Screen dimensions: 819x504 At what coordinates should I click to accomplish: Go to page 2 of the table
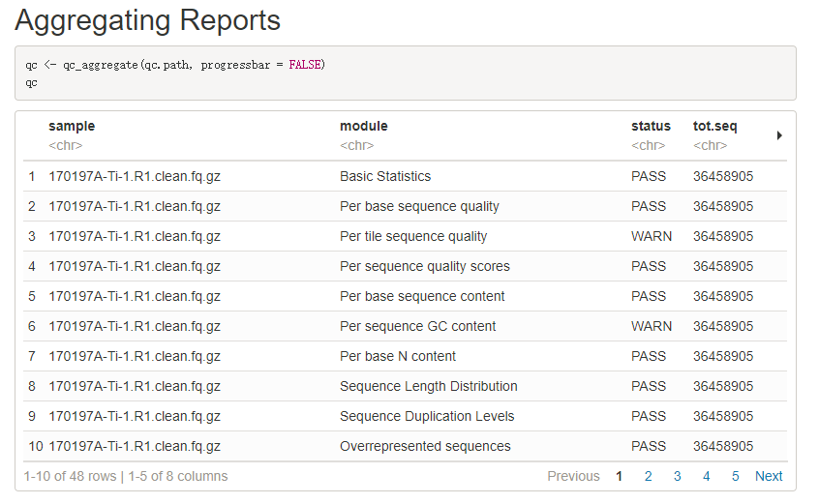(x=648, y=476)
